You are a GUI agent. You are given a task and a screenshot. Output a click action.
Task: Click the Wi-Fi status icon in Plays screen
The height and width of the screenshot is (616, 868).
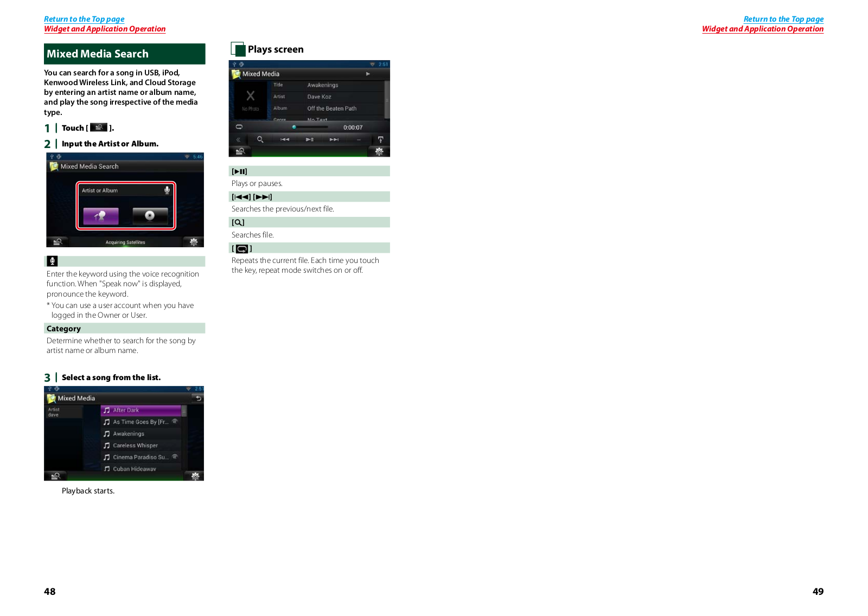[x=372, y=65]
